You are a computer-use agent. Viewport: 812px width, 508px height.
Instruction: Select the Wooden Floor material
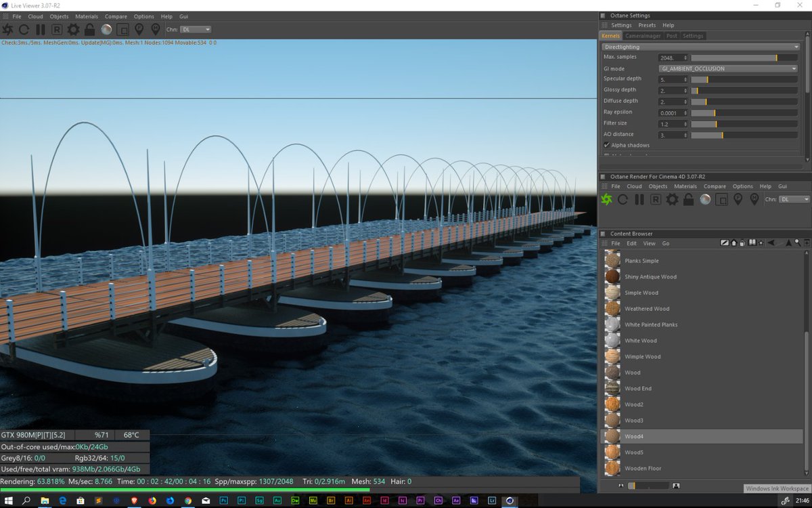point(643,468)
